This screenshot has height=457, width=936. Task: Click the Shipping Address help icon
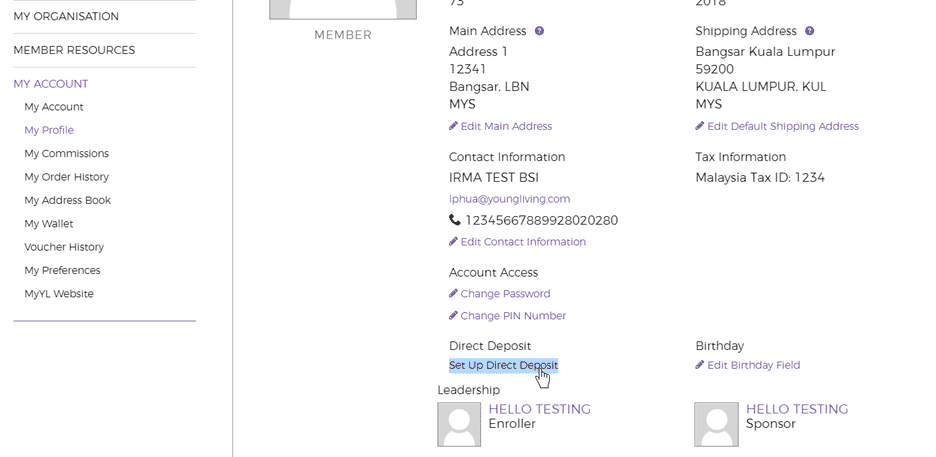tap(809, 31)
